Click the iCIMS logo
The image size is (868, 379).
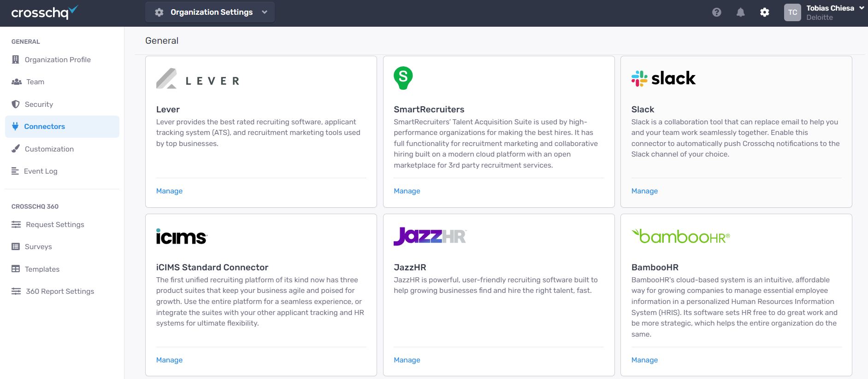pyautogui.click(x=182, y=237)
